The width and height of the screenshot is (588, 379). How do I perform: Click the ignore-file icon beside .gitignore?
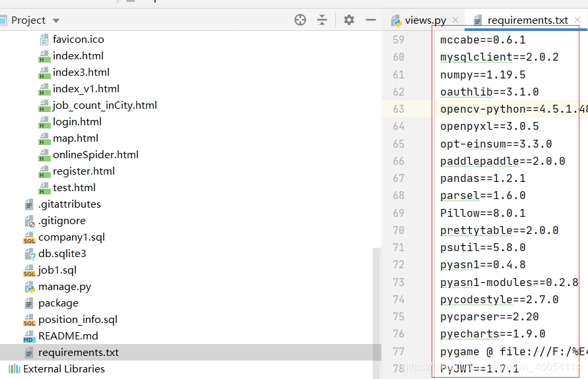(x=30, y=221)
